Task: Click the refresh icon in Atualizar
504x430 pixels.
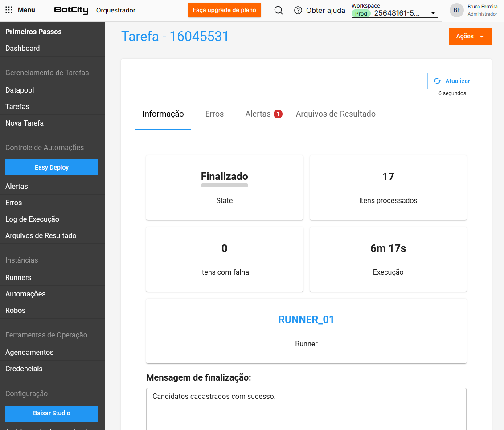Action: tap(437, 81)
